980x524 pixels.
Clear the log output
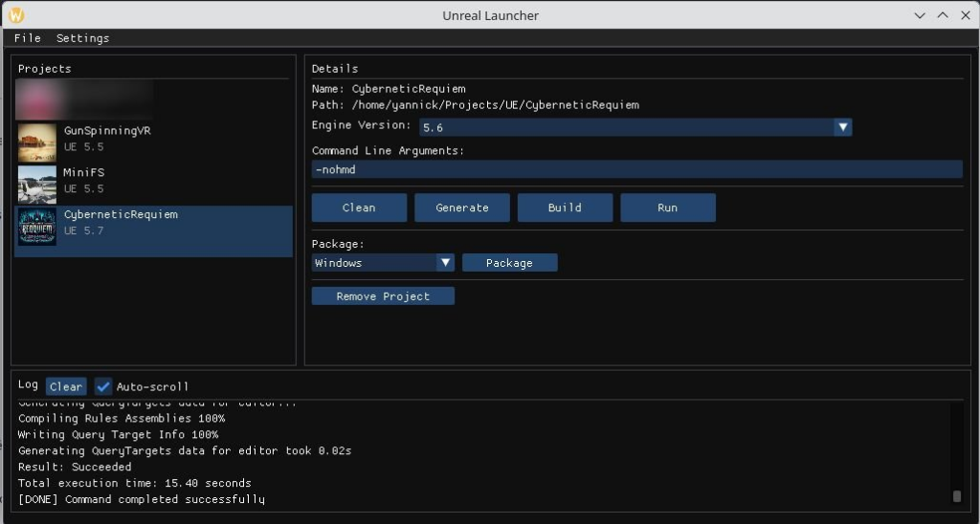click(66, 386)
